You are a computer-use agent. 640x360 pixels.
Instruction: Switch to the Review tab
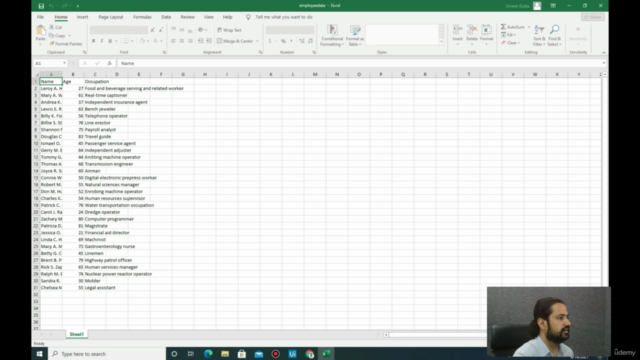tap(187, 17)
